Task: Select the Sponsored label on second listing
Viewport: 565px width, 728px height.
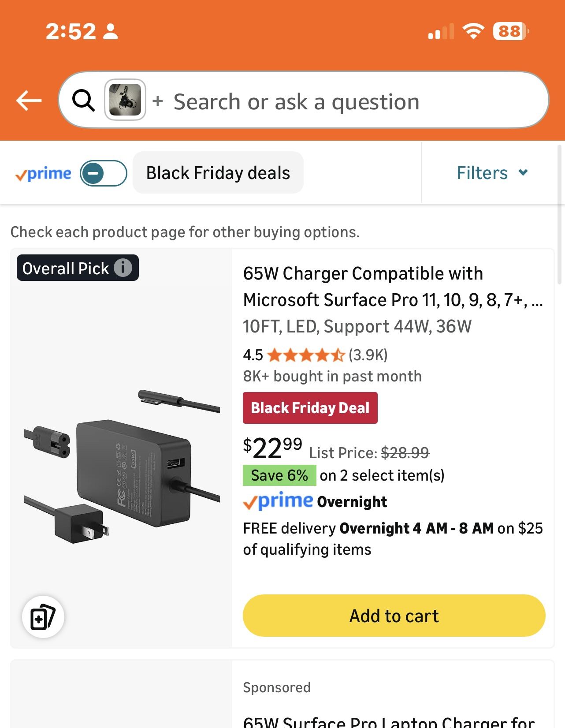Action: (x=277, y=687)
